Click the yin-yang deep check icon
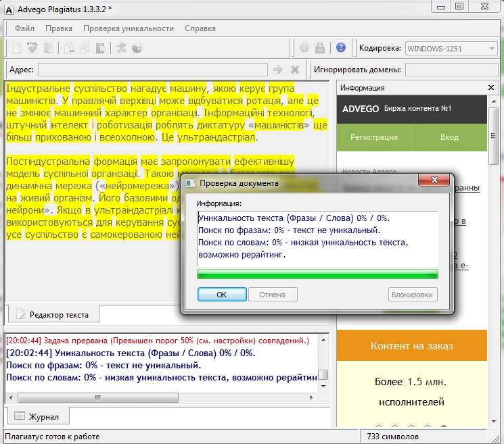Viewport: 504px width, 444px height. click(137, 48)
